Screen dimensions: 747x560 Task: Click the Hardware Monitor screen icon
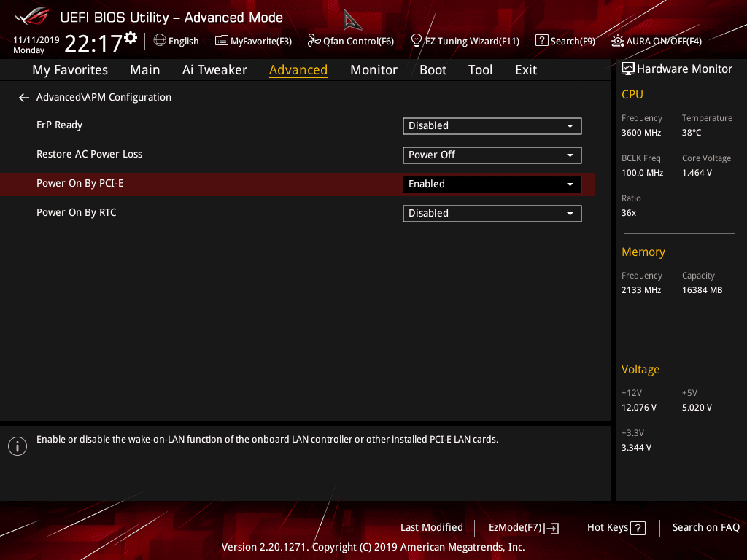point(628,69)
